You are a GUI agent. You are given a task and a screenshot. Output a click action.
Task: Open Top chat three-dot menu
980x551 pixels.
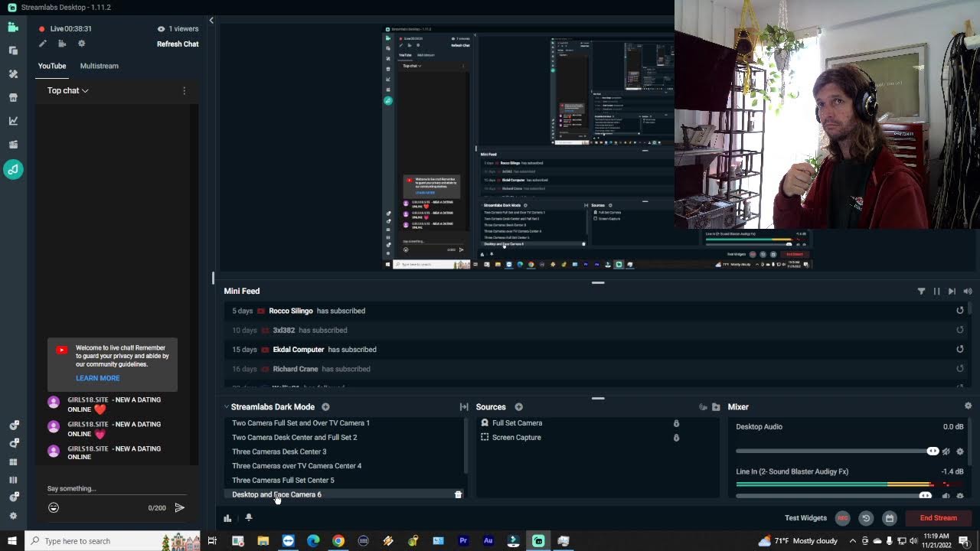(184, 90)
